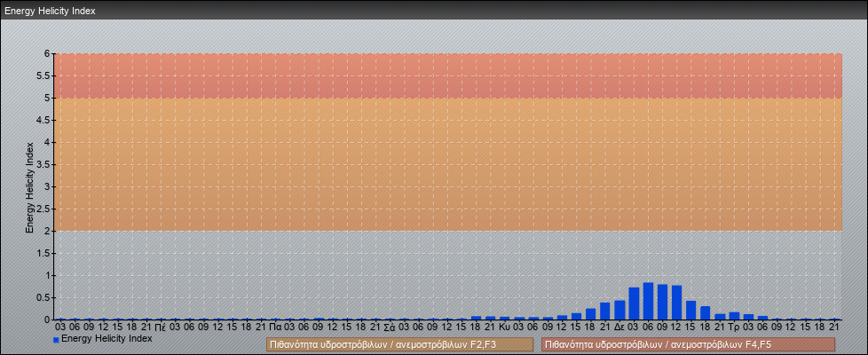The height and width of the screenshot is (355, 868).
Task: Click the 2 value on the y-axis
Action: tap(48, 231)
